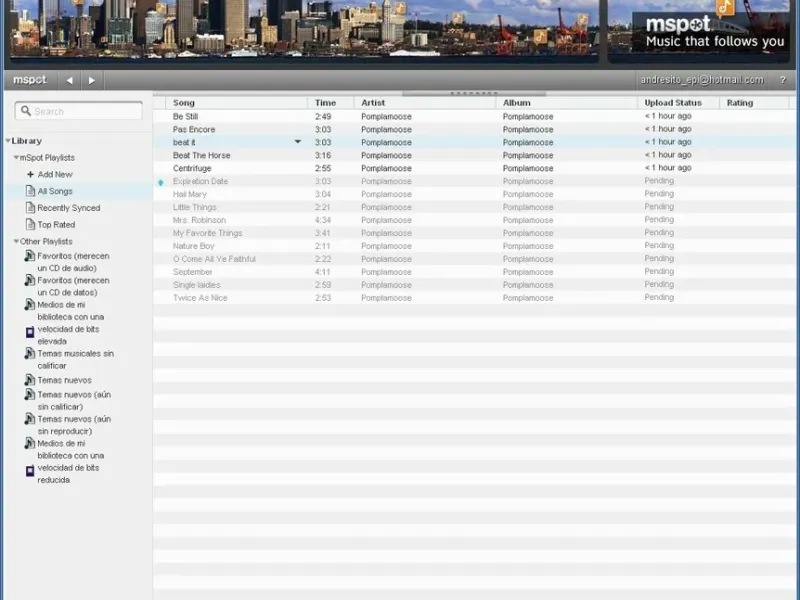800x600 pixels.
Task: Select the song Hail Mary
Action: [x=190, y=194]
